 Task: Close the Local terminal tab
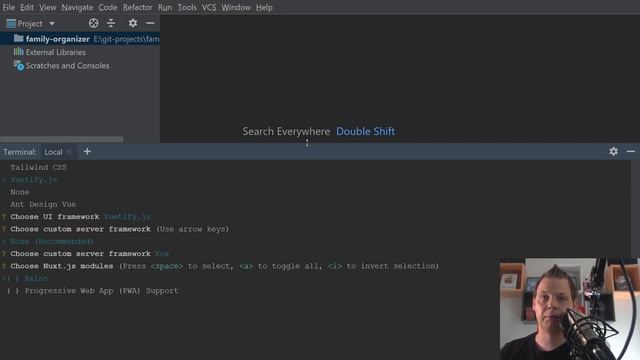pyautogui.click(x=69, y=152)
